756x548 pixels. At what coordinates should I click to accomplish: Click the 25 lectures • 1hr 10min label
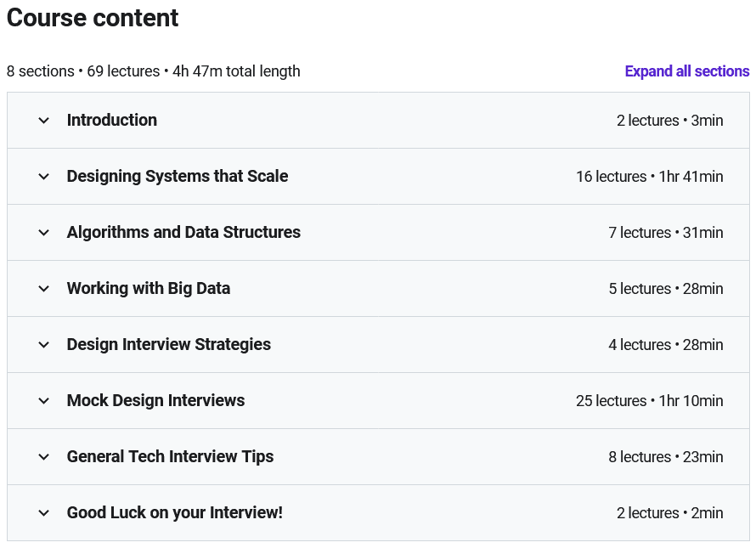tap(649, 401)
